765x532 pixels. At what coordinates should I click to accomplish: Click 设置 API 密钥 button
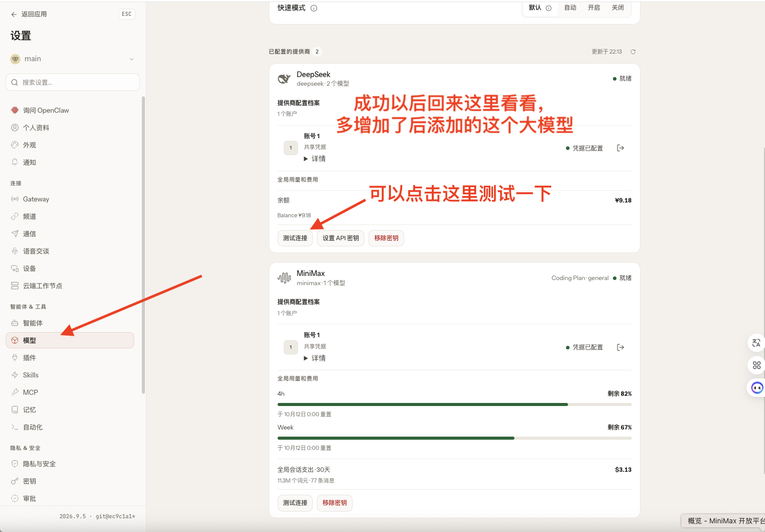[x=340, y=238]
